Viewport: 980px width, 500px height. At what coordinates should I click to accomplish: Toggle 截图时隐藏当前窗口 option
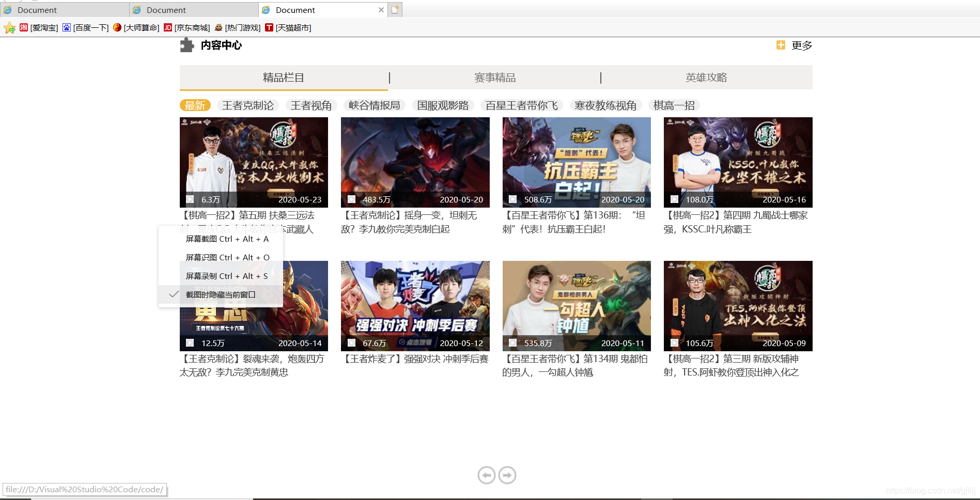(221, 295)
